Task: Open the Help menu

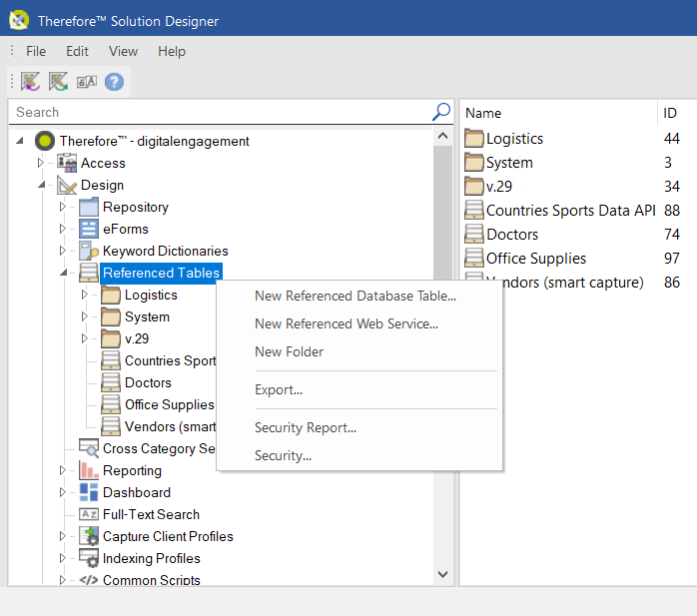Action: pos(172,51)
